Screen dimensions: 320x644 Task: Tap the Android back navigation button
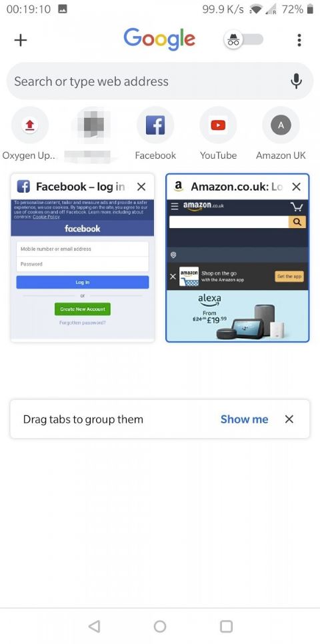[94, 626]
